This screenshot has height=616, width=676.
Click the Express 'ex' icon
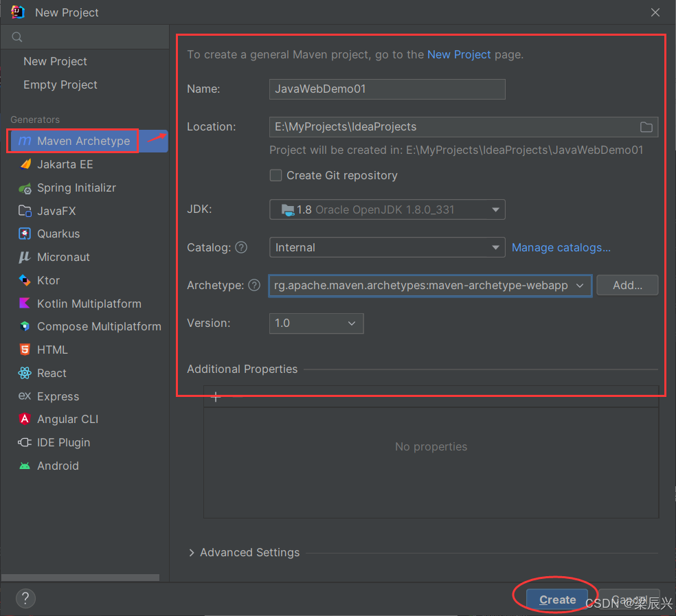coord(25,396)
